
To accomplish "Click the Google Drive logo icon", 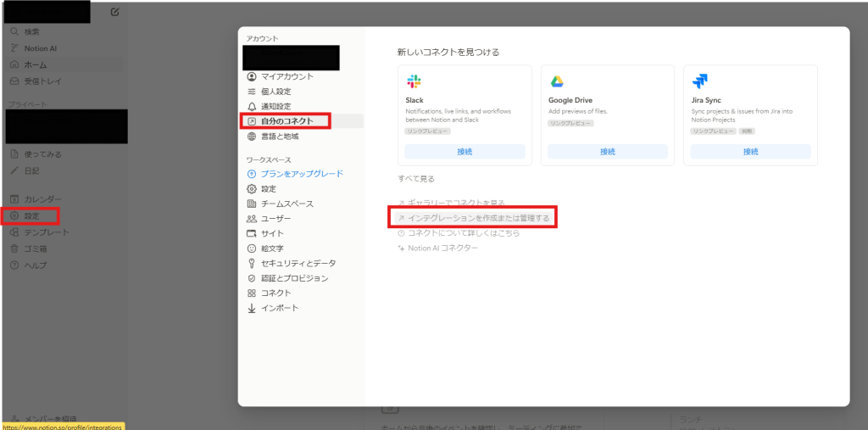I will (557, 81).
